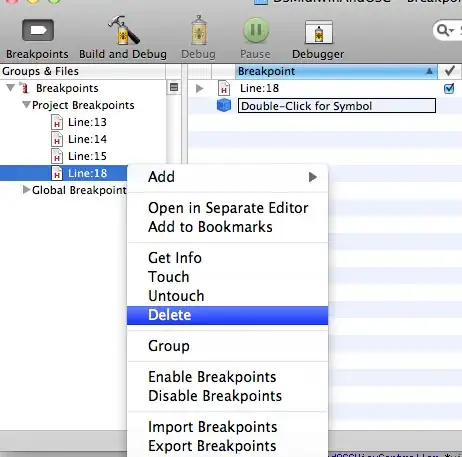This screenshot has width=462, height=457.
Task: Select Line:13 in Project Breakpoints
Action: click(87, 122)
